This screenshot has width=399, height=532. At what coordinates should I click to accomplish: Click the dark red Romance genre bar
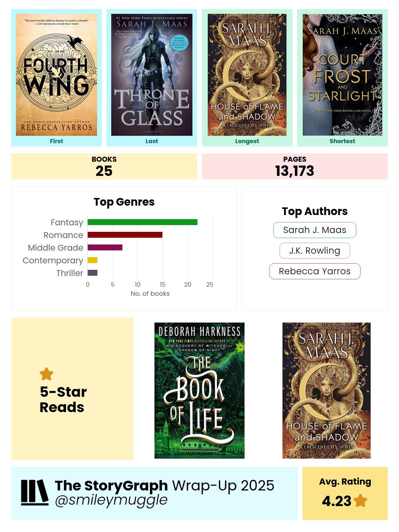click(x=125, y=235)
